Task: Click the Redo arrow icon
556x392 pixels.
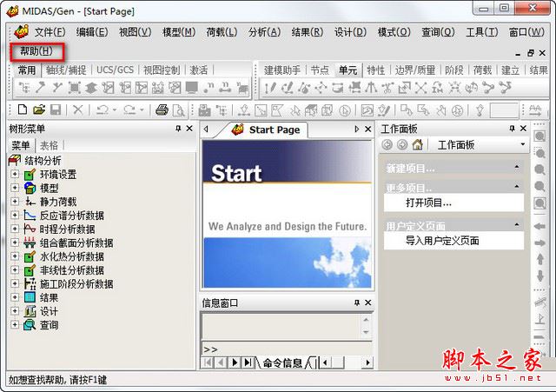Action: click(129, 110)
